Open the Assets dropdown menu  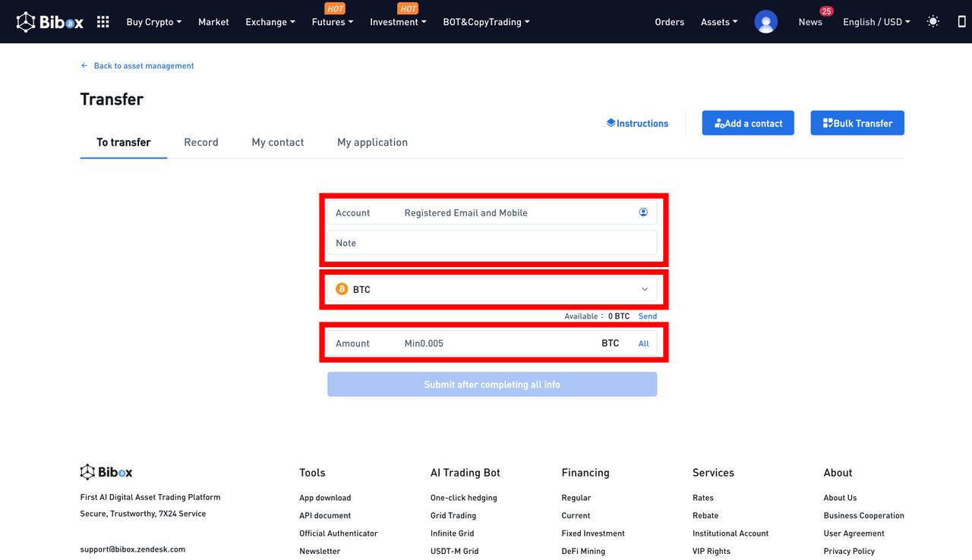[718, 22]
